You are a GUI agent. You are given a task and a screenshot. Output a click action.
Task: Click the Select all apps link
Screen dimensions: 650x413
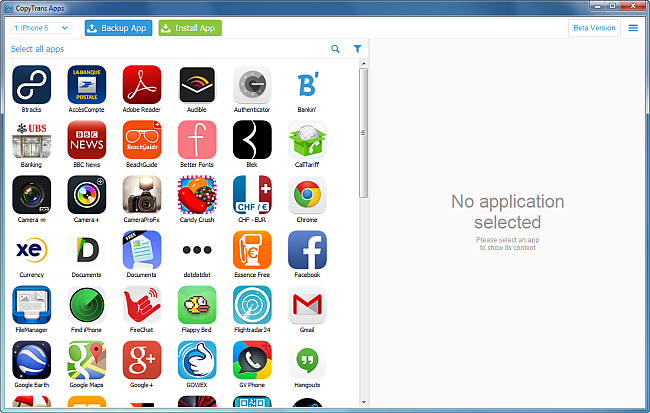click(37, 49)
